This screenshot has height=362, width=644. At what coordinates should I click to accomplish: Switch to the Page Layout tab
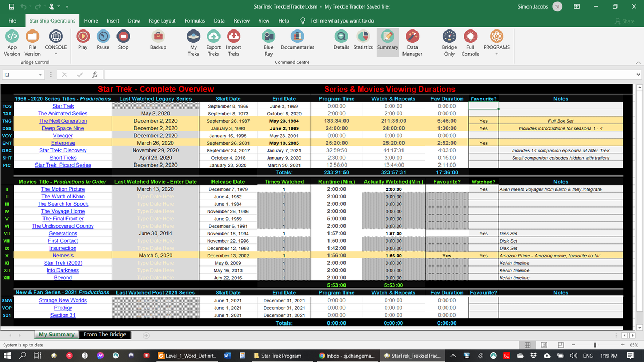click(x=162, y=21)
